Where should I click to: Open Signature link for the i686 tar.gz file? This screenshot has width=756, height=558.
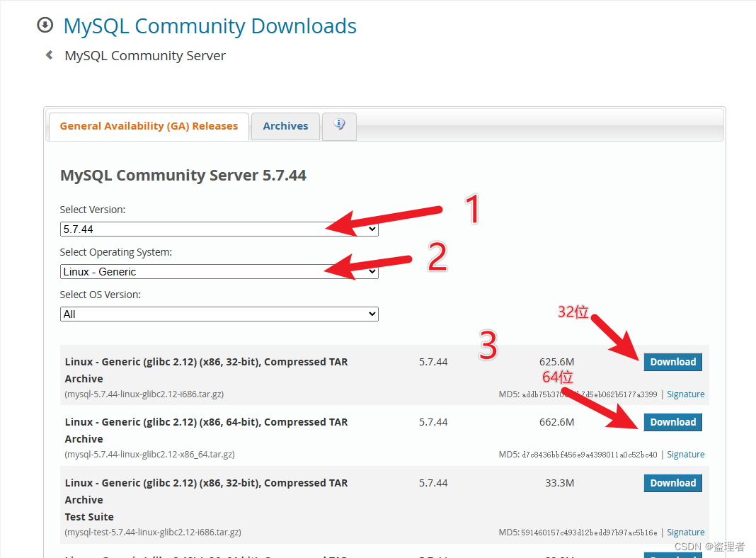tap(686, 394)
